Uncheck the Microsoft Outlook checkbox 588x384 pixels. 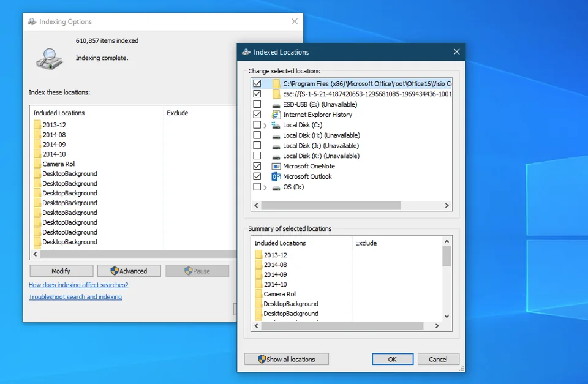pyautogui.click(x=257, y=176)
